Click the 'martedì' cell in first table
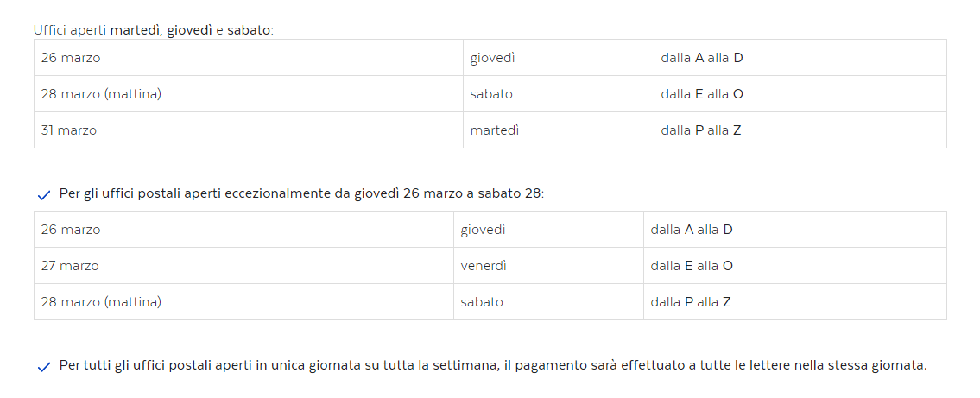 point(559,130)
